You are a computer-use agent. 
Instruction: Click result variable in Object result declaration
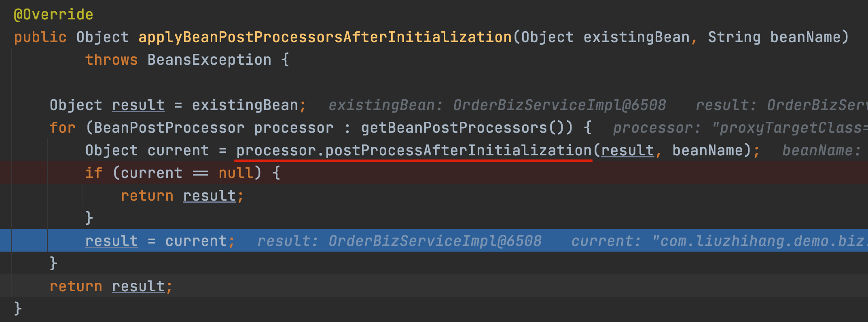tap(138, 105)
